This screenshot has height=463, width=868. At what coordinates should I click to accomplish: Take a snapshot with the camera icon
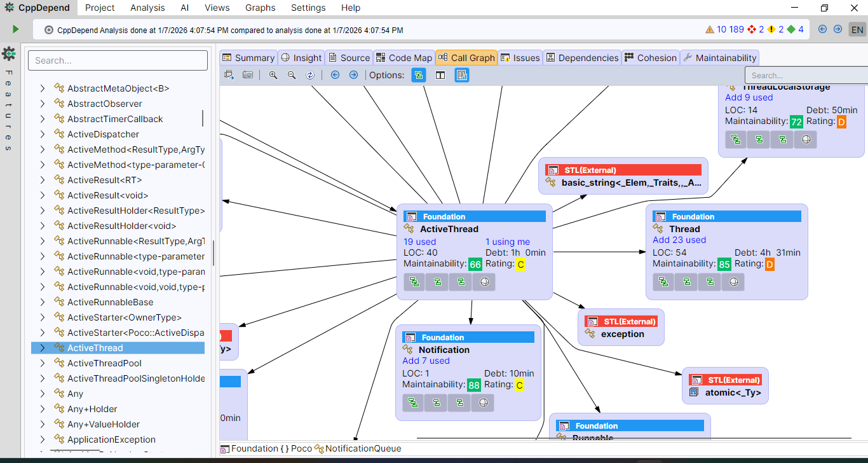click(x=248, y=75)
